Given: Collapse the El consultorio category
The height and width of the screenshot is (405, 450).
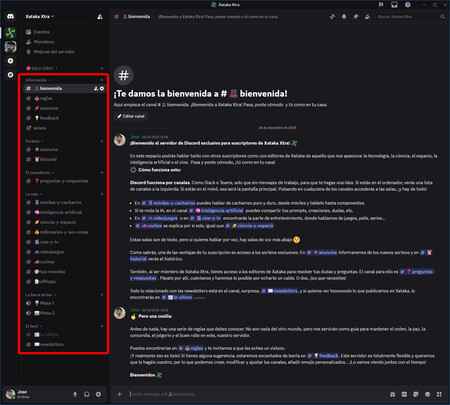Looking at the screenshot, I should (x=40, y=173).
